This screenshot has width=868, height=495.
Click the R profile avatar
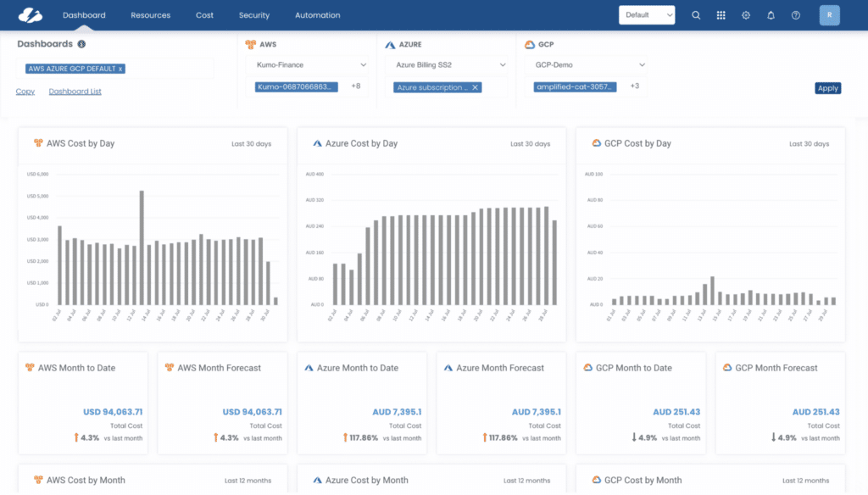pos(829,14)
